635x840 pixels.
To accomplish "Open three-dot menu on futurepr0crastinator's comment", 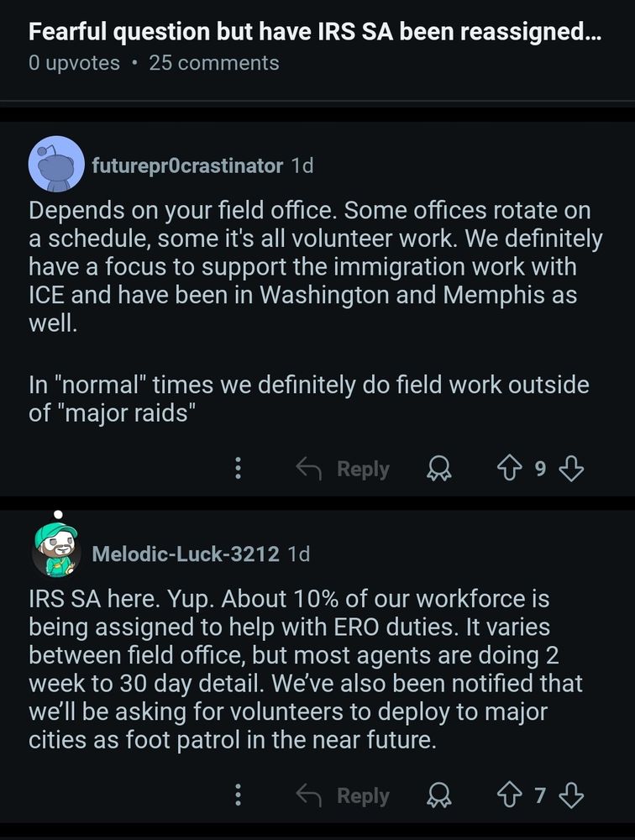I will [x=239, y=468].
